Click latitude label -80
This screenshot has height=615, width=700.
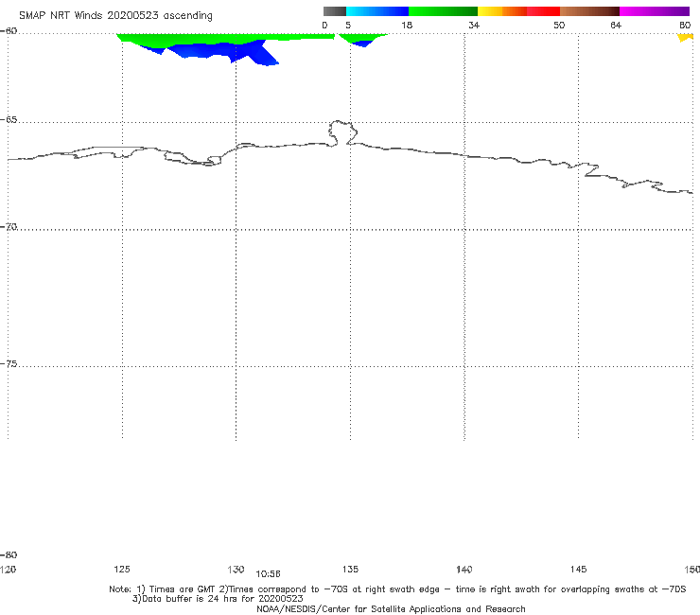(x=9, y=554)
